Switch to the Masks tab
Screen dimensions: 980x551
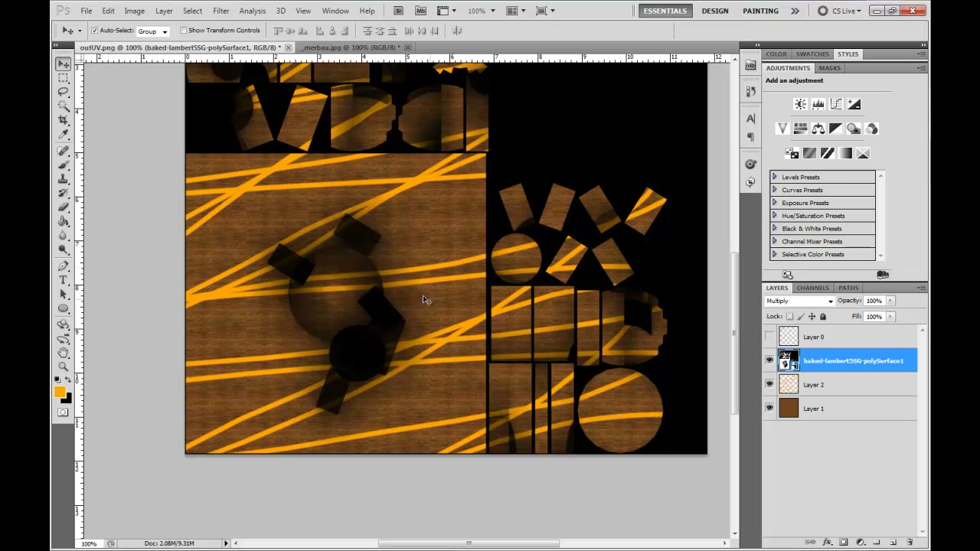coord(829,68)
